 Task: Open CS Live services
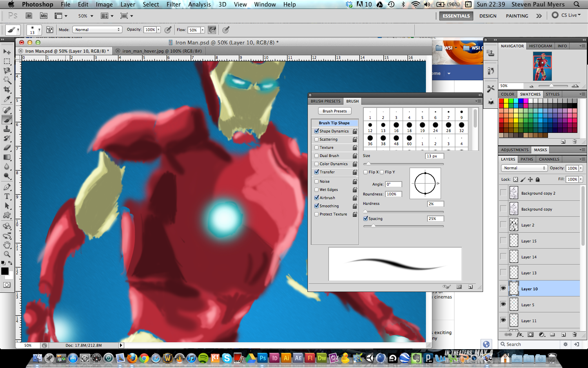(566, 15)
